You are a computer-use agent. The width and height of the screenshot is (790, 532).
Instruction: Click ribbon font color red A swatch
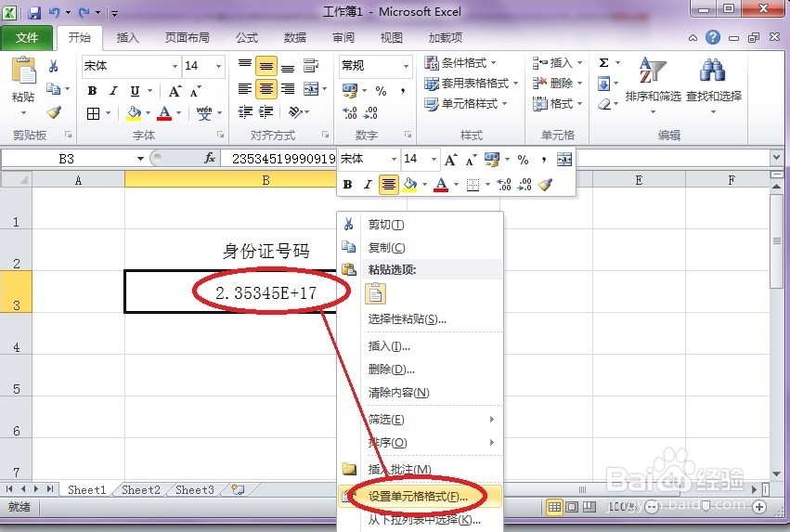coord(164,113)
